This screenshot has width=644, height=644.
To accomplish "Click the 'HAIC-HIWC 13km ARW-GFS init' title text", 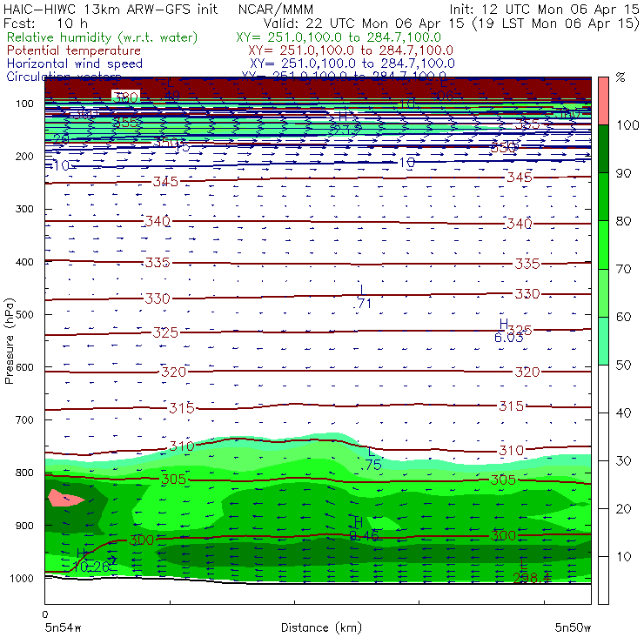I will pos(110,9).
